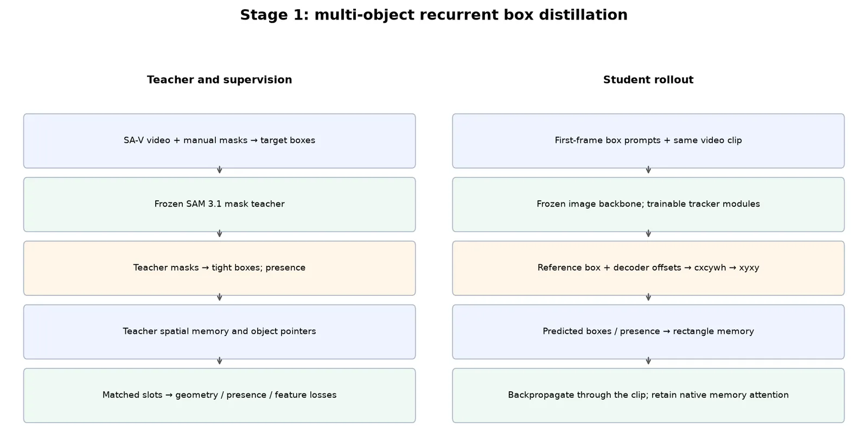The height and width of the screenshot is (434, 868).
Task: Click arrow below Predicted boxes presence box
Action: click(648, 362)
